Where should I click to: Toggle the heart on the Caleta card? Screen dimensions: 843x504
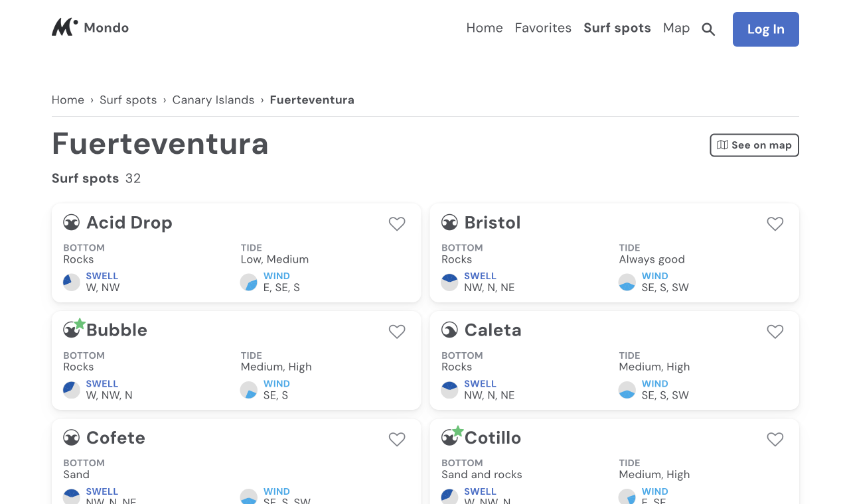tap(775, 332)
